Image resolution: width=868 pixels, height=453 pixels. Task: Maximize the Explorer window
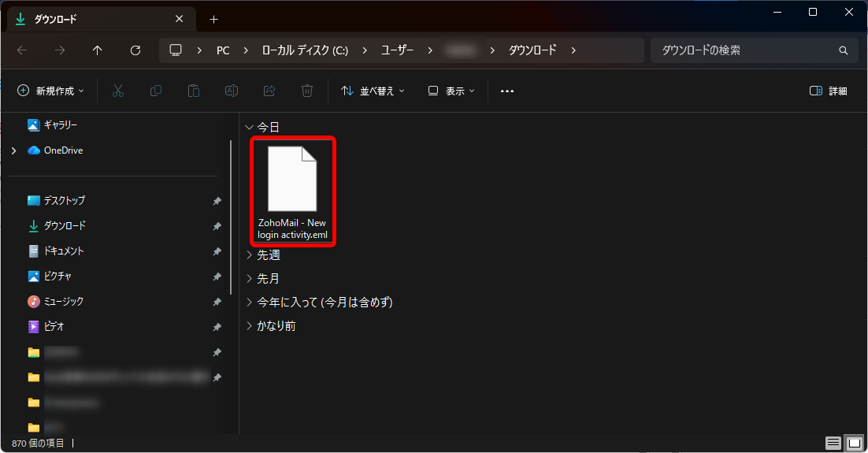click(813, 12)
